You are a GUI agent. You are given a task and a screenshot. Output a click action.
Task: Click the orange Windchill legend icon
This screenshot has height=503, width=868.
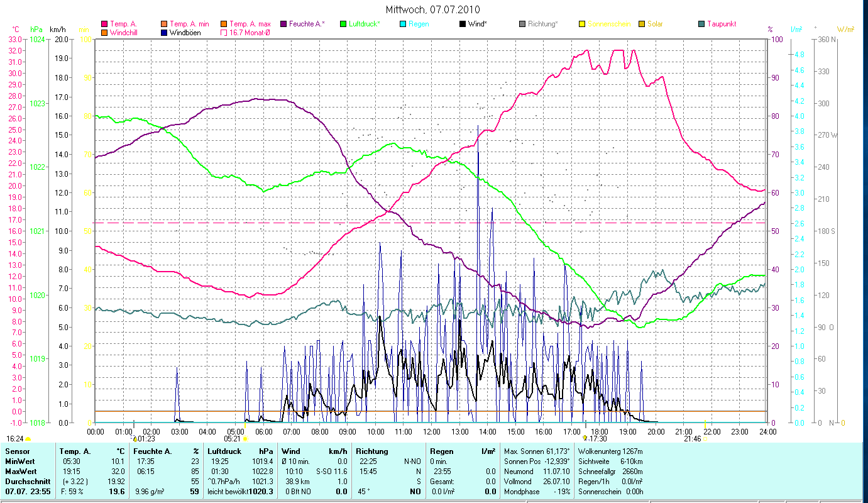105,32
